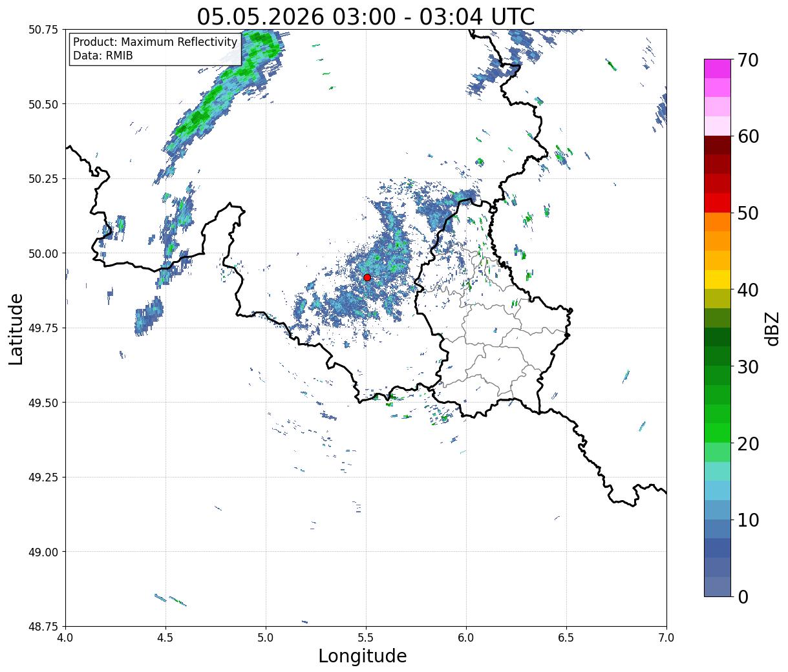Click the orange swatch near 50 dBZ
Viewport: 788px width, 672px height.
(x=718, y=222)
